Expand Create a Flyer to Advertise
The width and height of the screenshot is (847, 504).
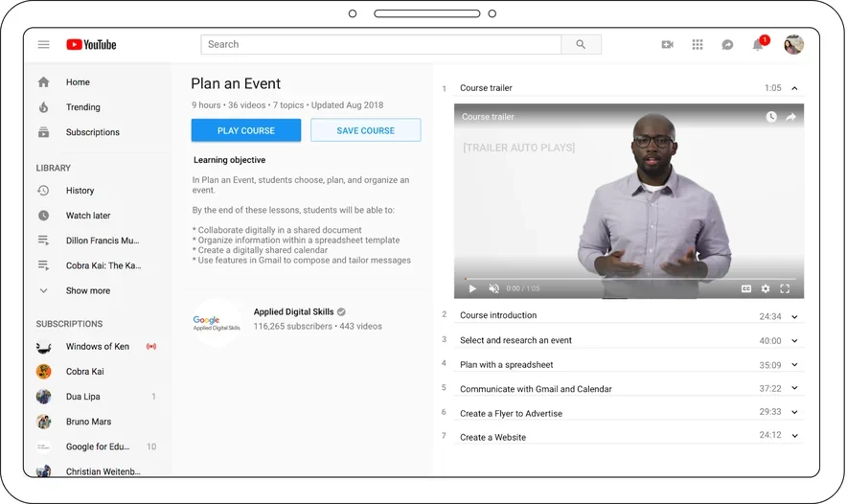click(794, 412)
